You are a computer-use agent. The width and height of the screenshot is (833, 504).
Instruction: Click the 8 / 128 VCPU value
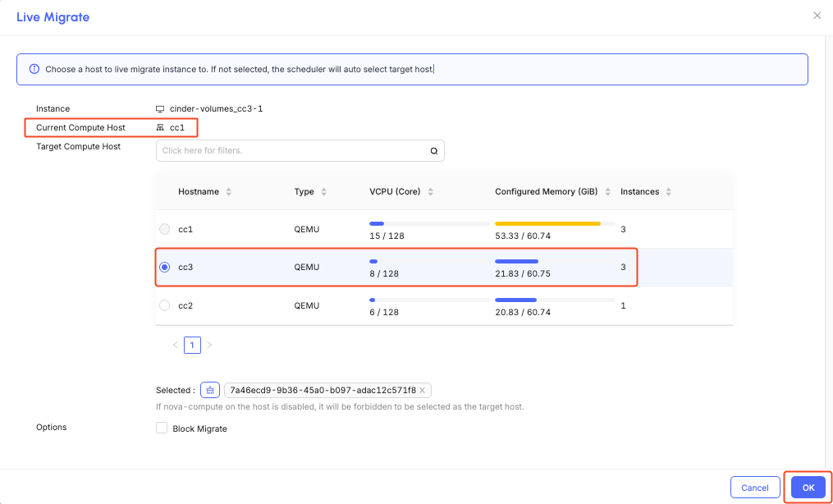pyautogui.click(x=384, y=274)
